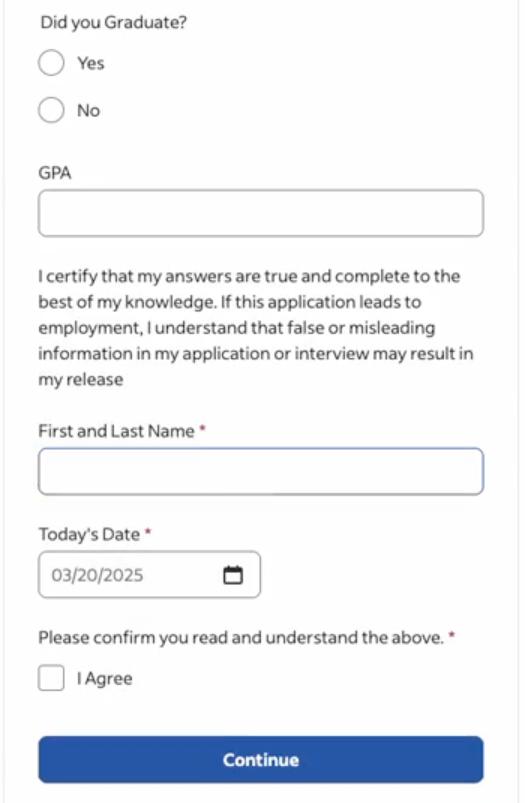Viewport: 525px width, 803px height.
Task: Click the First and Last Name field
Action: pos(261,471)
